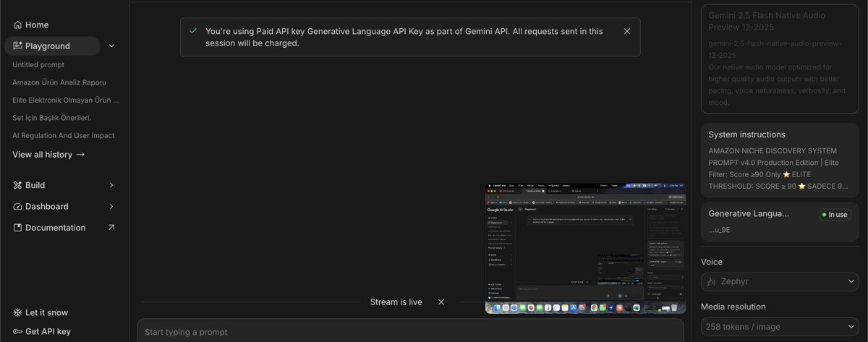Screen dimensions: 868x342
Task: Click the voice waveform icon beside Zephyr
Action: (x=711, y=281)
